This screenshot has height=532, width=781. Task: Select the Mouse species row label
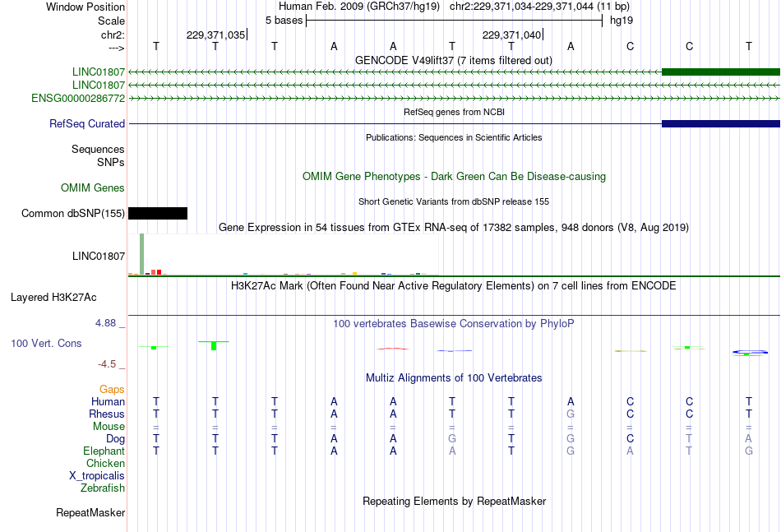(x=109, y=427)
